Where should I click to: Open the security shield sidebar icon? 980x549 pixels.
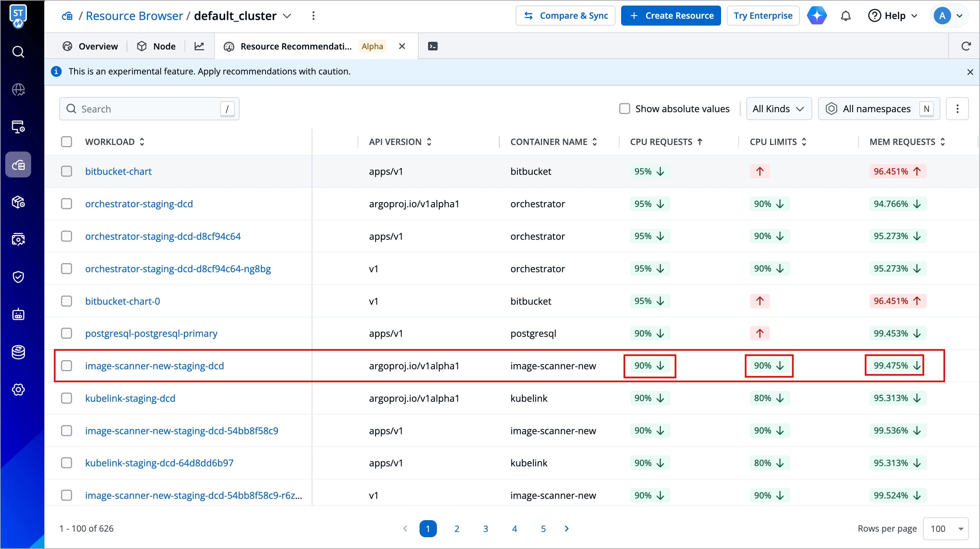click(x=18, y=277)
